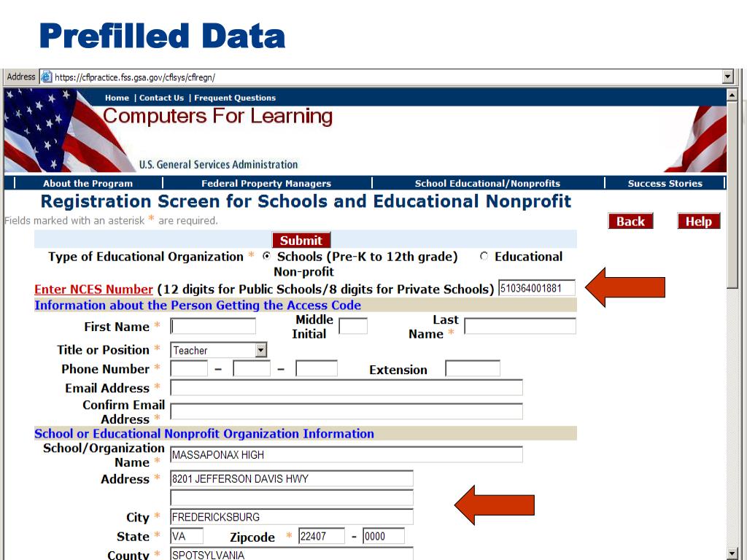Click the phone last four digits field
The width and height of the screenshot is (747, 560).
pos(317,368)
